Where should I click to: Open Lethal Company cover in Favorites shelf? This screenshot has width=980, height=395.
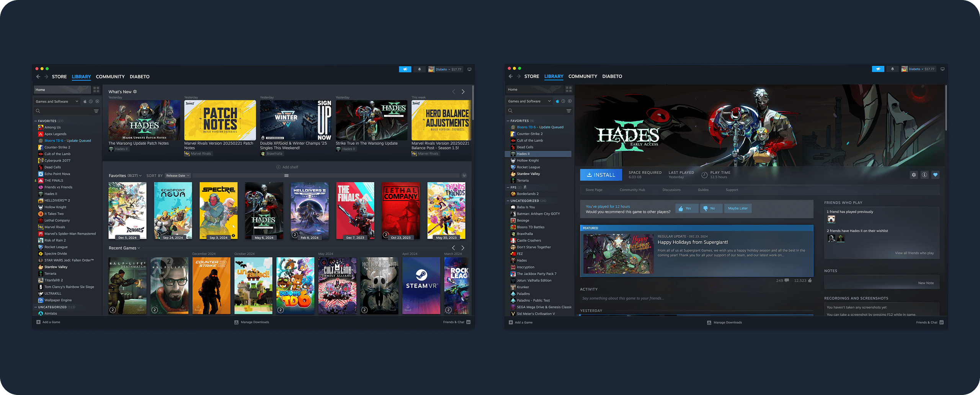pos(401,211)
